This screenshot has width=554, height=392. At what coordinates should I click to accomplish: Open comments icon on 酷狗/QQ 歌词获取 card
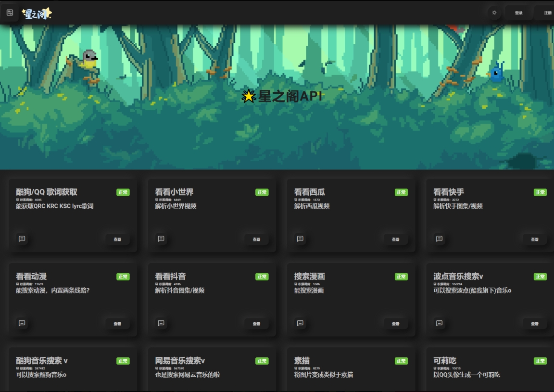(22, 239)
